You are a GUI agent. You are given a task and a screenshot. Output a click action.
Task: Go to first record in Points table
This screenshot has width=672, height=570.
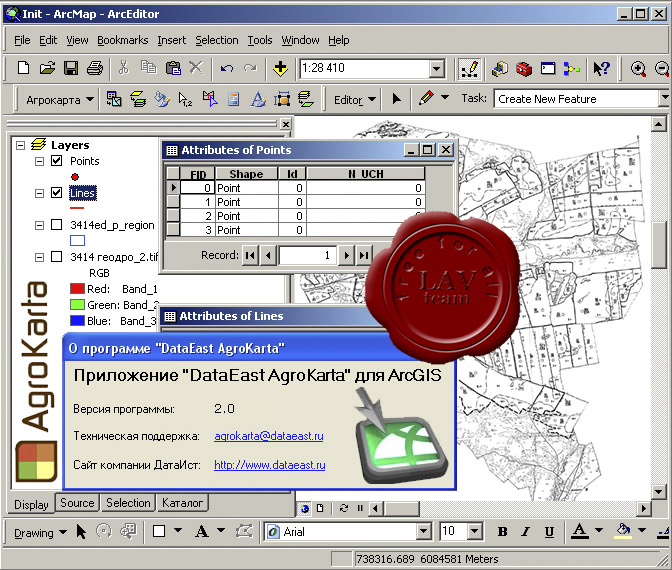coord(250,255)
